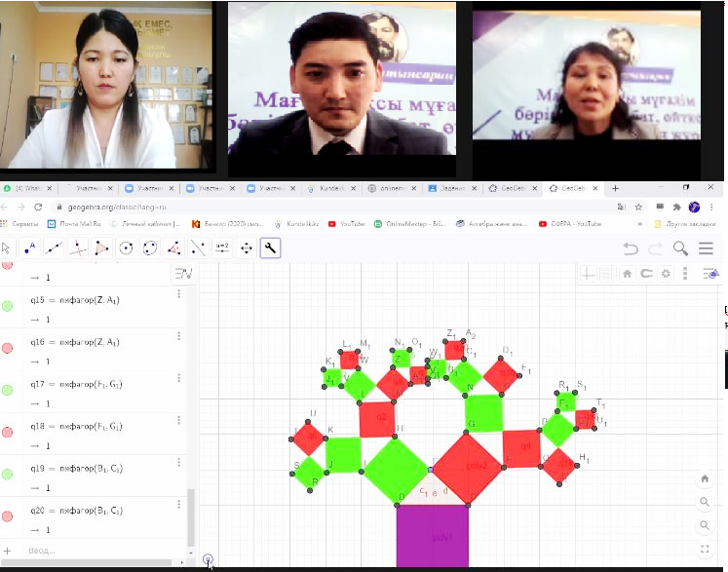Select the Angle tool
Viewport: 728px width, 572px height.
point(198,248)
